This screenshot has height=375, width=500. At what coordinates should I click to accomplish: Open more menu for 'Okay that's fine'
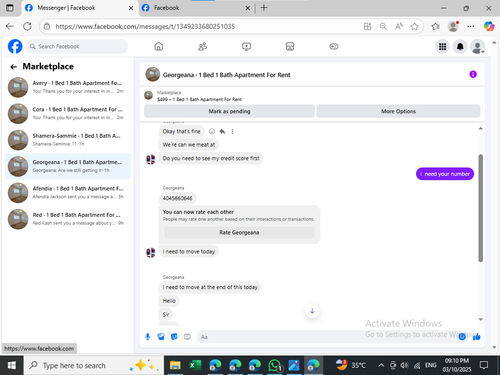click(232, 131)
